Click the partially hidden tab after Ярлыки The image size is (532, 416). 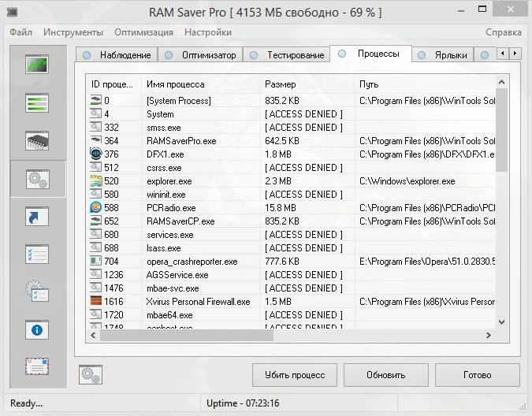coord(485,55)
